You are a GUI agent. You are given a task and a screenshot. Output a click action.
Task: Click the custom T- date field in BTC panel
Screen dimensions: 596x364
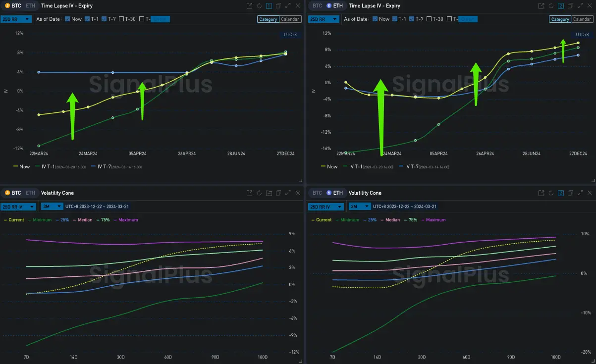tap(160, 19)
